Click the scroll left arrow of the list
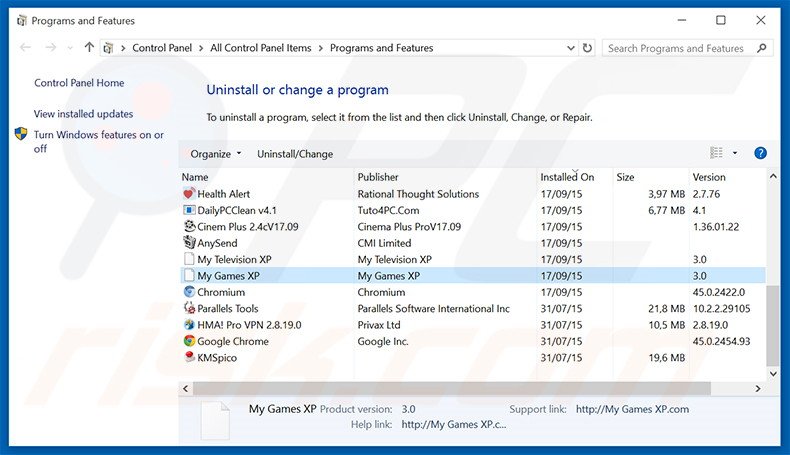Image resolution: width=790 pixels, height=455 pixels. [185, 388]
